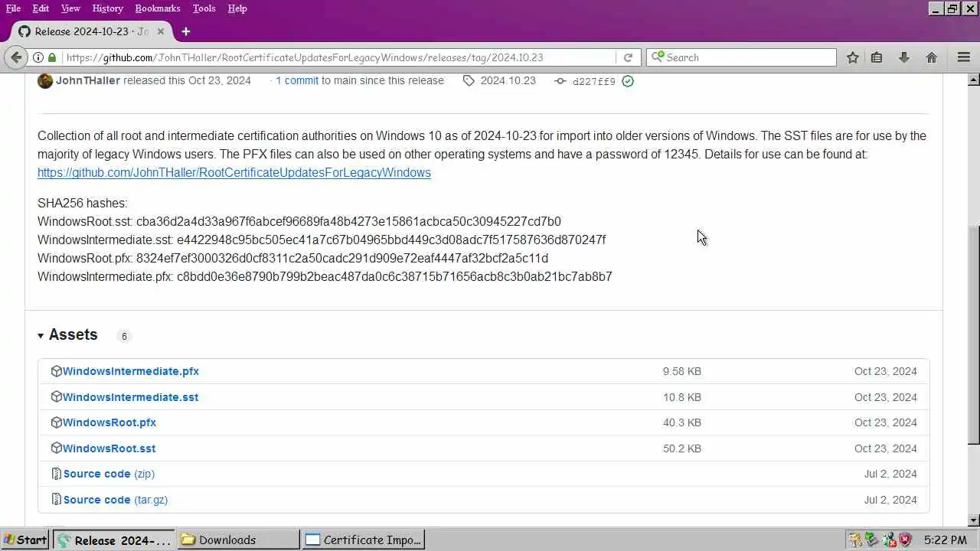Open JohnTHaller's avatar profile
This screenshot has width=980, height=551.
[x=45, y=80]
